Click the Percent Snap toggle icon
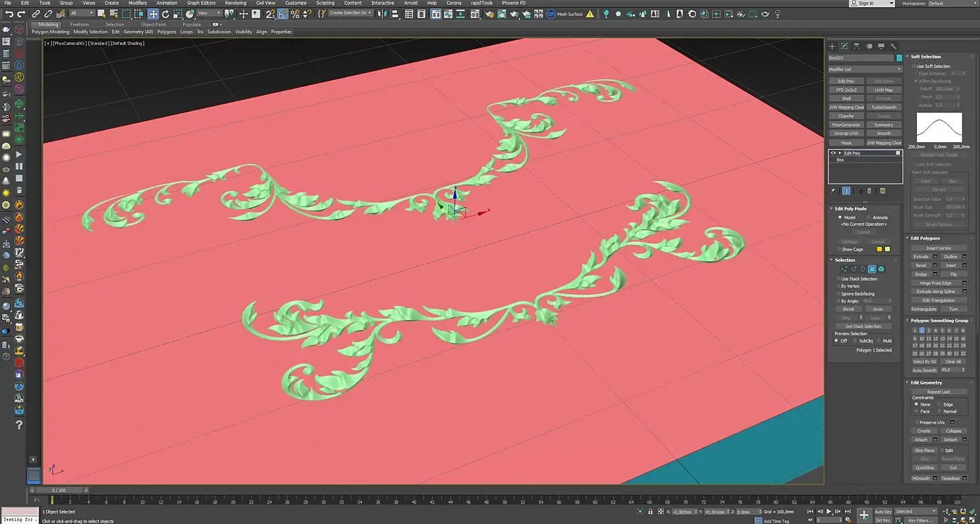The width and height of the screenshot is (980, 524). click(x=294, y=14)
